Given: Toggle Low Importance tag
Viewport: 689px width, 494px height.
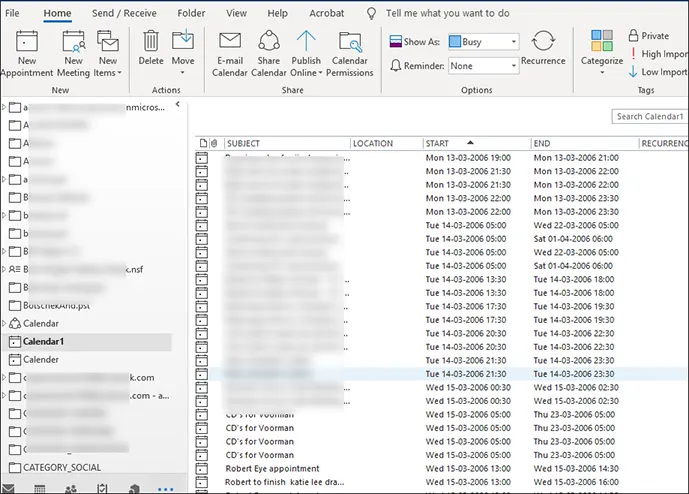Looking at the screenshot, I should 658,72.
